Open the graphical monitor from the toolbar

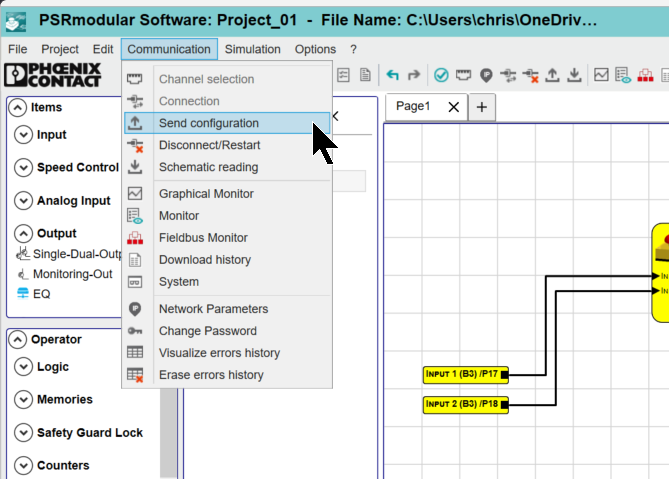coord(601,75)
